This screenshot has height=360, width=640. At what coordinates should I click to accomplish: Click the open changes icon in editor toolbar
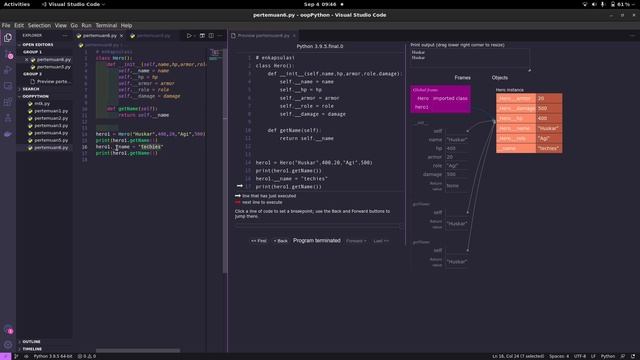coord(202,36)
